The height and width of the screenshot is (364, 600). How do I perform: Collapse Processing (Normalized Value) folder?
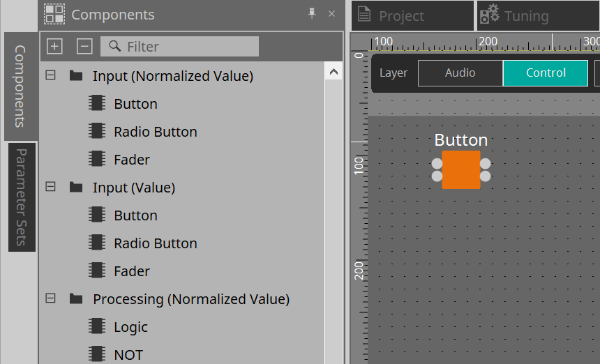tap(50, 298)
